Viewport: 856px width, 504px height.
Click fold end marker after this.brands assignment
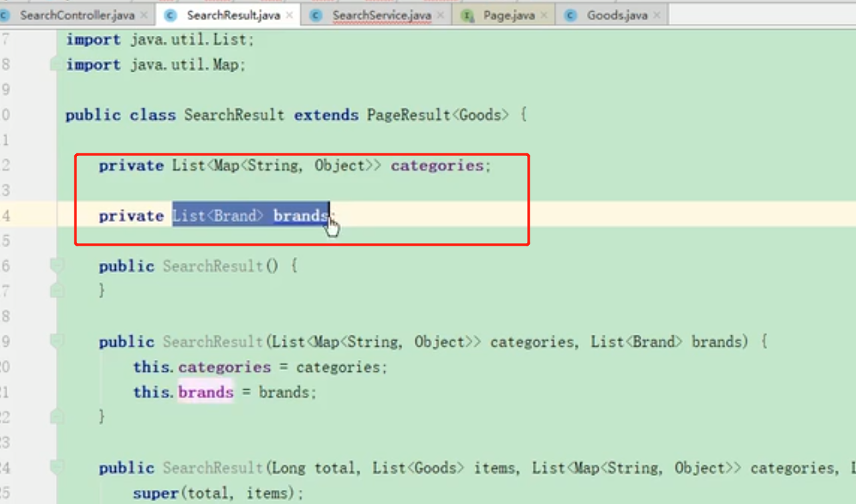pos(57,416)
